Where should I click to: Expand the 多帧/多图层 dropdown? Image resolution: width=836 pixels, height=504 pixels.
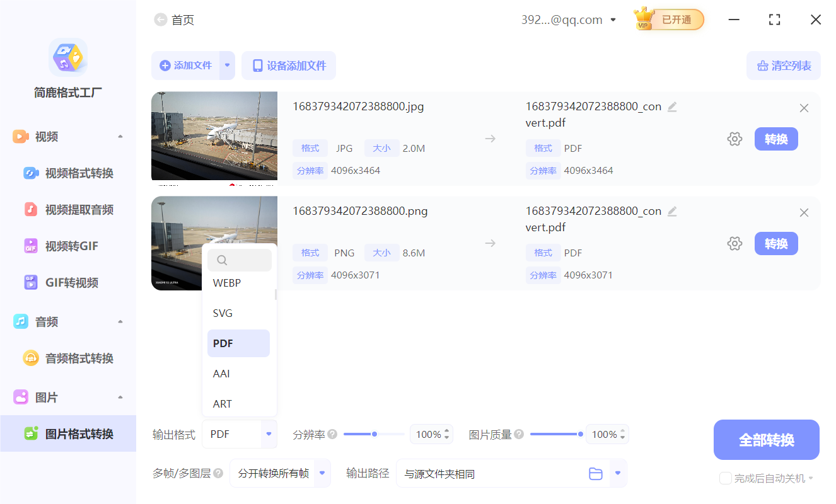[321, 473]
